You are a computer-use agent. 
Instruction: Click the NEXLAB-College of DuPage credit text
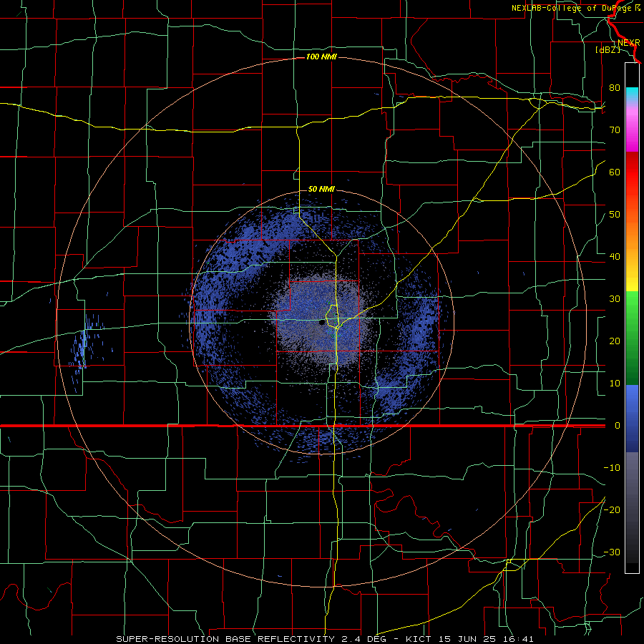point(576,8)
